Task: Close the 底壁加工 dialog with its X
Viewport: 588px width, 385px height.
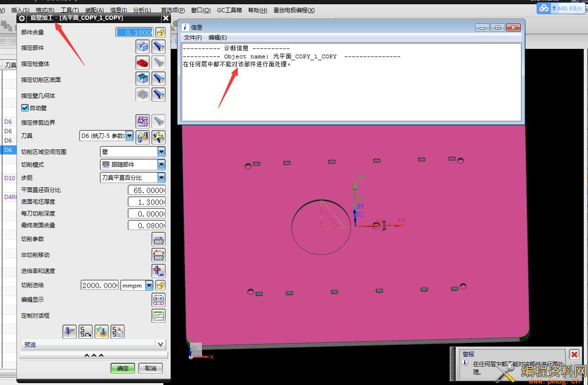Action: coord(166,18)
